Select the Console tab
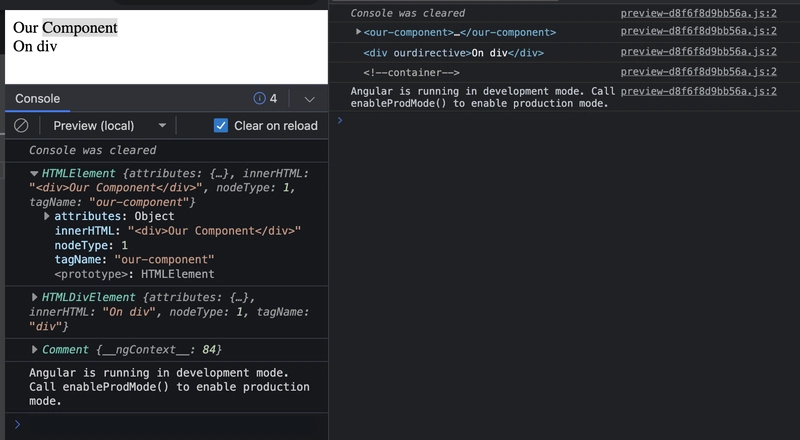The image size is (800, 440). (x=37, y=98)
